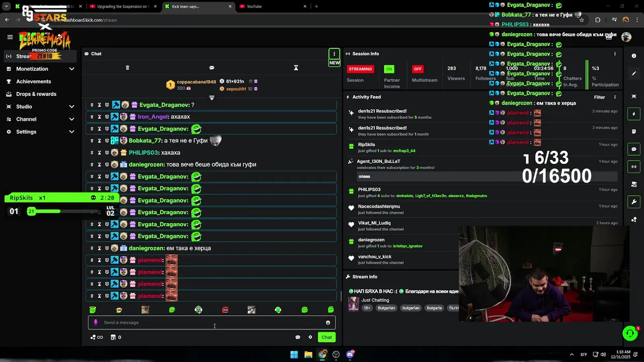Toggle the Activity Feed lightning widget in right sidebar

[634, 114]
